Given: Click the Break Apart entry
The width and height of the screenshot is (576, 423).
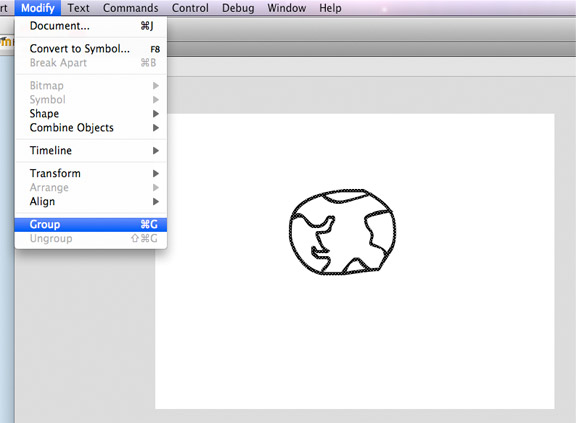Looking at the screenshot, I should (91, 63).
